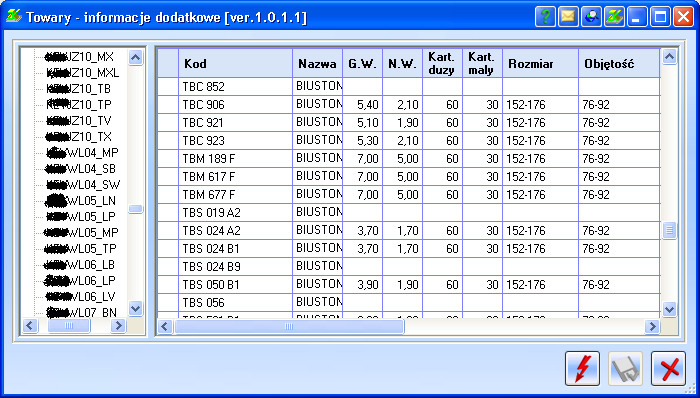Click the Rozmiar column header
Screen dimensions: 700x398
coord(541,64)
